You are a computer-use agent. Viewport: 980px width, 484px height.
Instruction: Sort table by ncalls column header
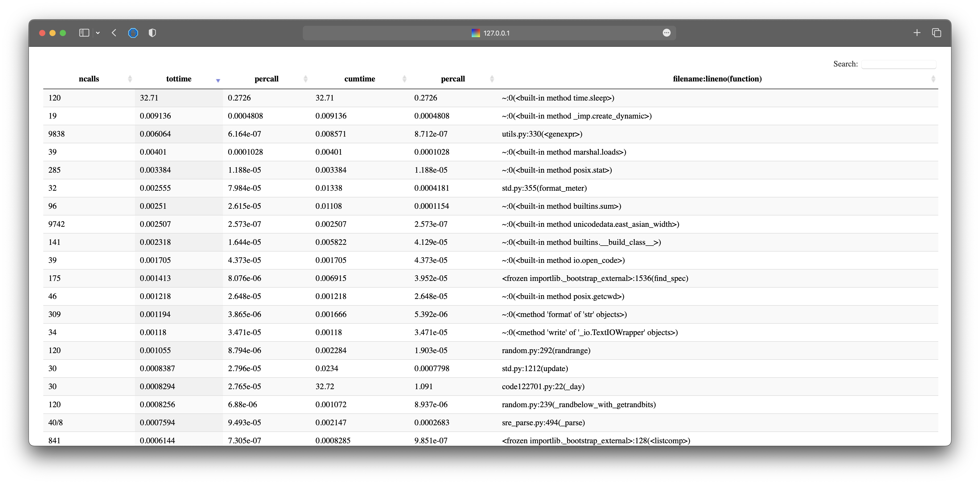89,79
